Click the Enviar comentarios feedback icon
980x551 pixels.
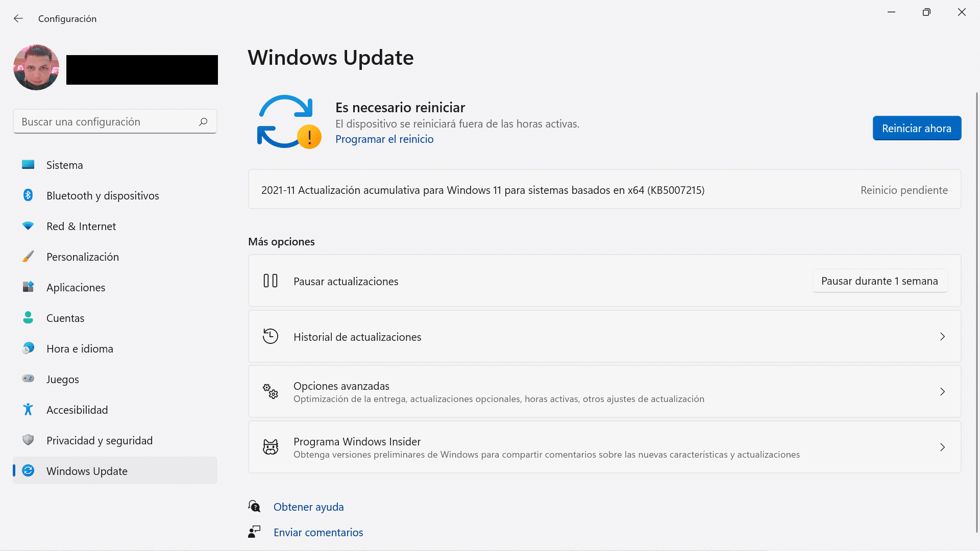click(x=254, y=532)
